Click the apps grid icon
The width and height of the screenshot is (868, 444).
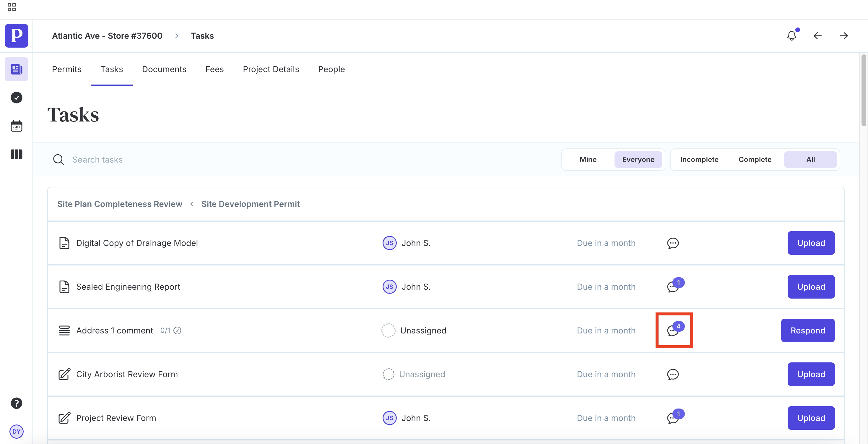coord(12,7)
